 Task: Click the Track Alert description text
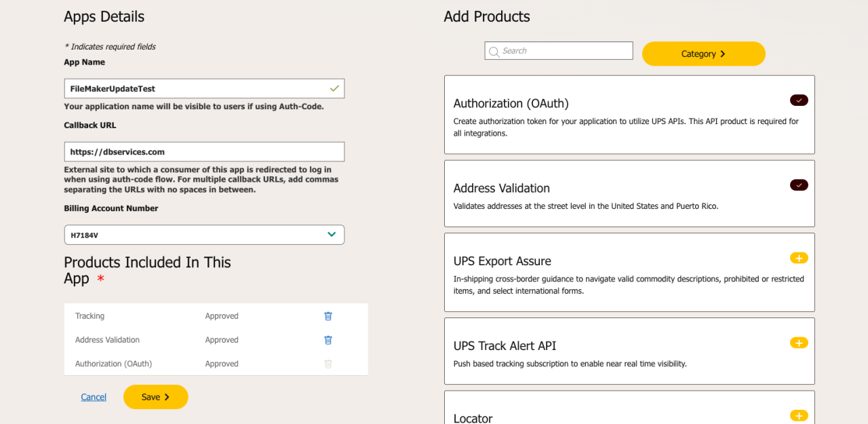pos(570,364)
